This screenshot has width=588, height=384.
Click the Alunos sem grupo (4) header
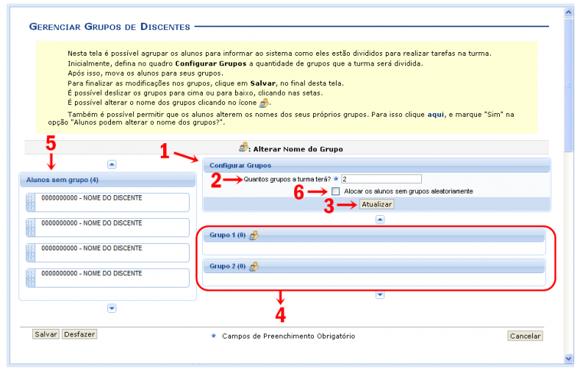pyautogui.click(x=107, y=180)
